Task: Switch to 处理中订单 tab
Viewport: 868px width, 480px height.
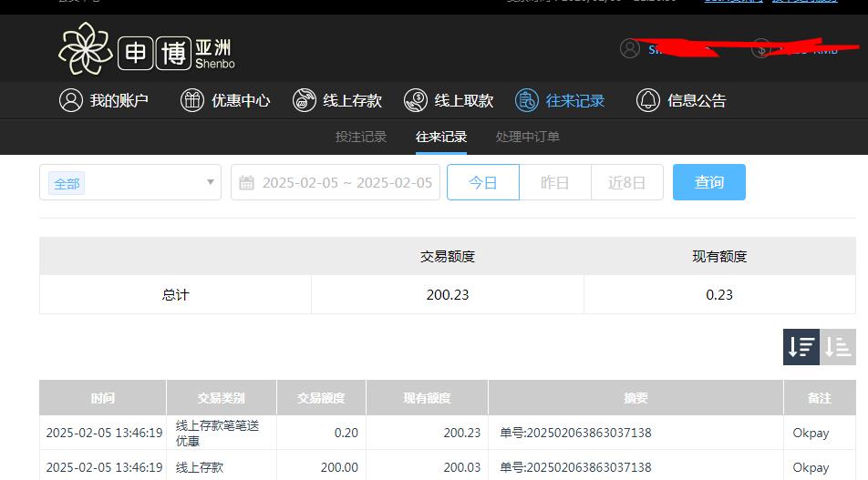Action: pyautogui.click(x=528, y=137)
